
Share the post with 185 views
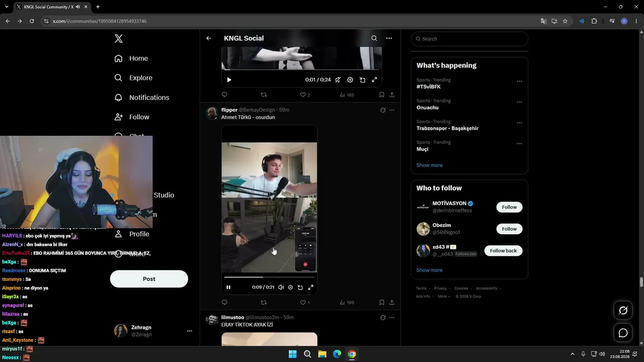point(392,95)
